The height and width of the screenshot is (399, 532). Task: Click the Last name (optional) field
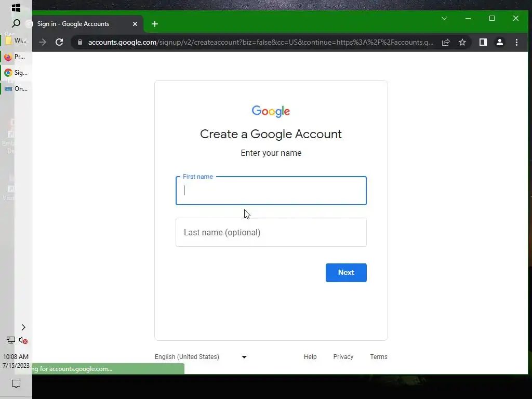[271, 232]
